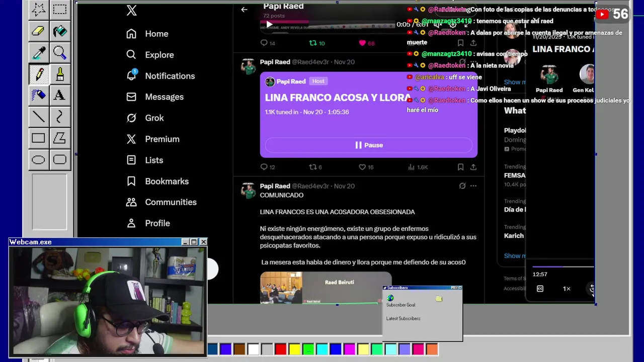
Task: Click Show more under the trending list
Action: (515, 255)
